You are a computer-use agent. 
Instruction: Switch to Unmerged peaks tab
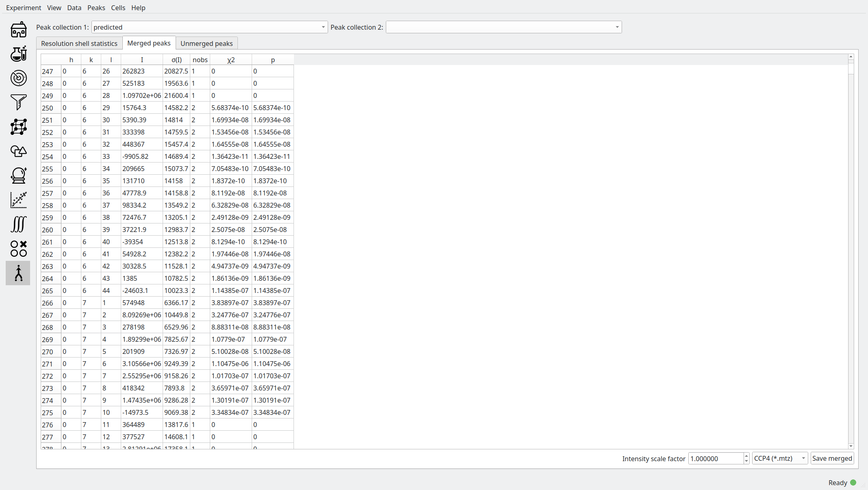[x=207, y=43]
